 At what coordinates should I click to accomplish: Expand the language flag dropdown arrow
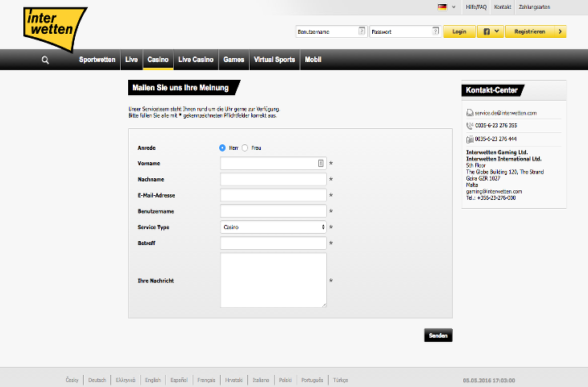pos(453,7)
